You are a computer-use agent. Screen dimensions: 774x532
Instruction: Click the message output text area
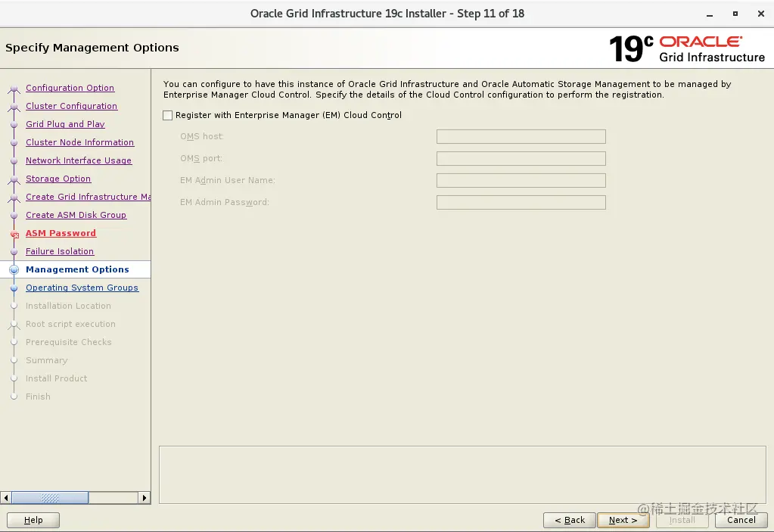tap(462, 474)
